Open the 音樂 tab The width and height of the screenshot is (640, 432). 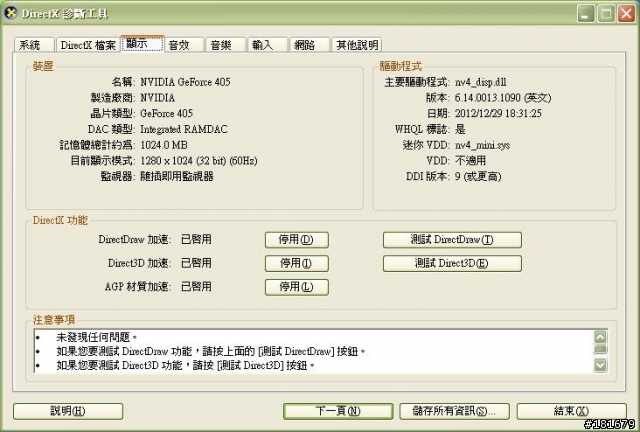point(226,45)
